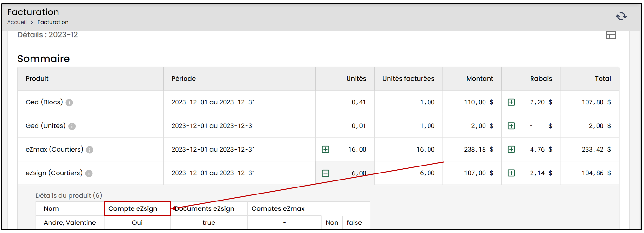This screenshot has width=644, height=233.
Task: Go to Accueil breadcrumb link
Action: [x=17, y=22]
